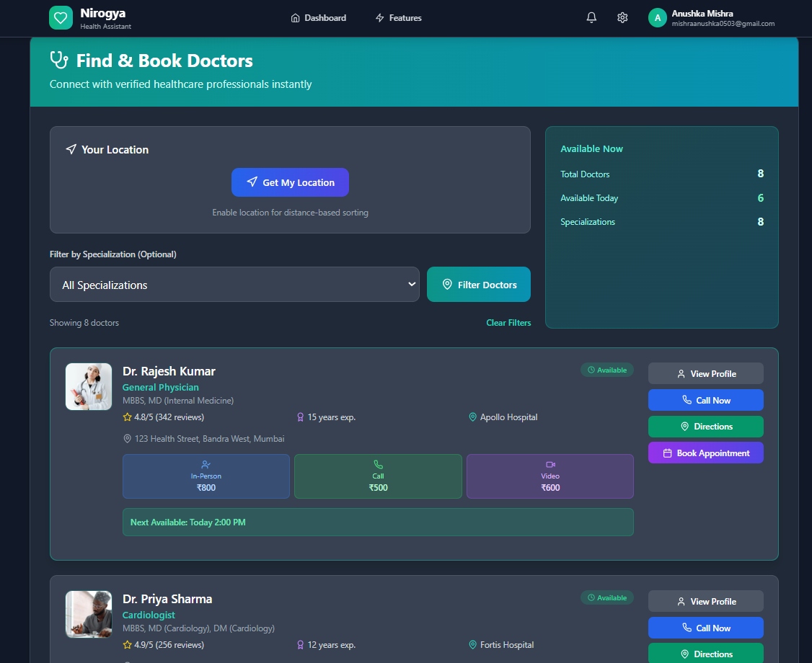The width and height of the screenshot is (812, 663).
Task: Select the In-Person consultation option for ₹800
Action: point(206,476)
